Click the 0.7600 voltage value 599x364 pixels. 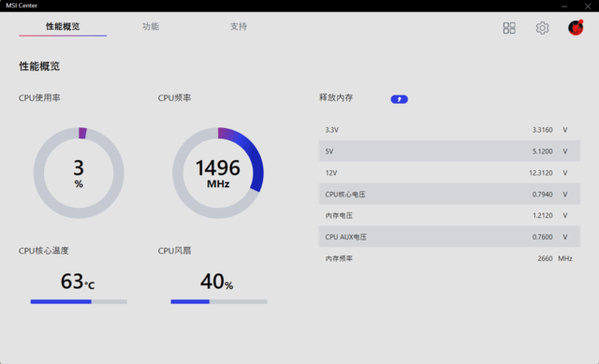(543, 237)
